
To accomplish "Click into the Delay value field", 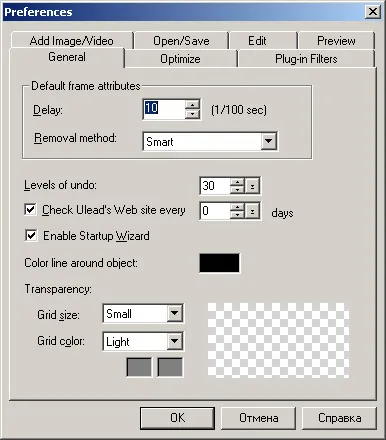I will pyautogui.click(x=164, y=109).
